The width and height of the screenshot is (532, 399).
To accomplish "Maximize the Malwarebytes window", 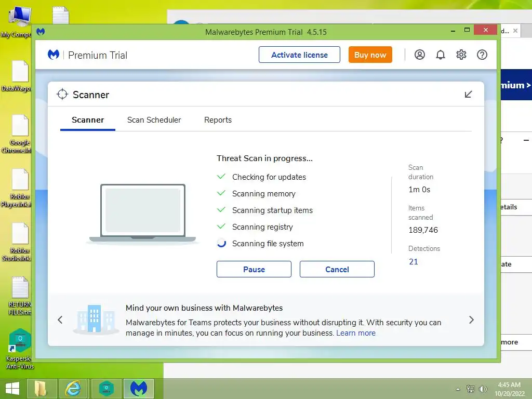I will pyautogui.click(x=467, y=30).
